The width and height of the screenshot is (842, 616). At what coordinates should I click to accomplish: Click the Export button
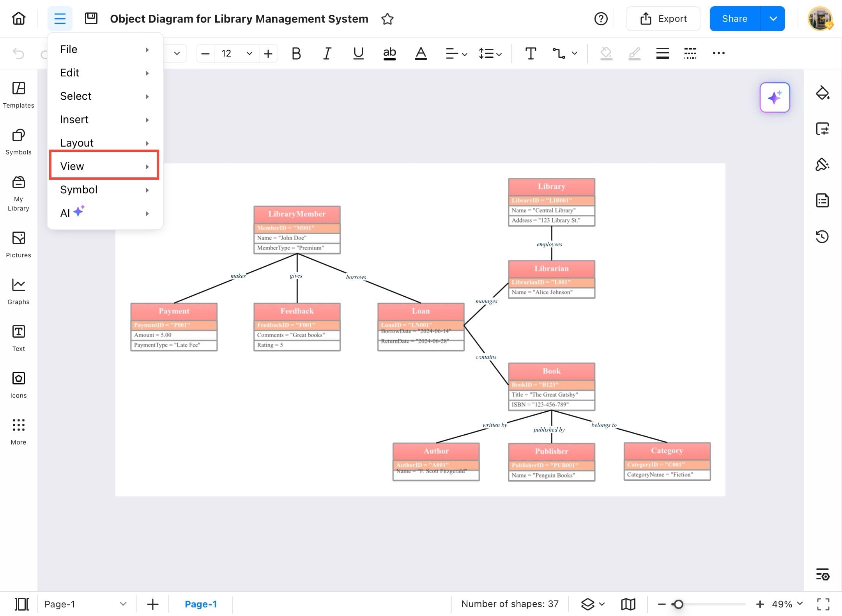663,19
